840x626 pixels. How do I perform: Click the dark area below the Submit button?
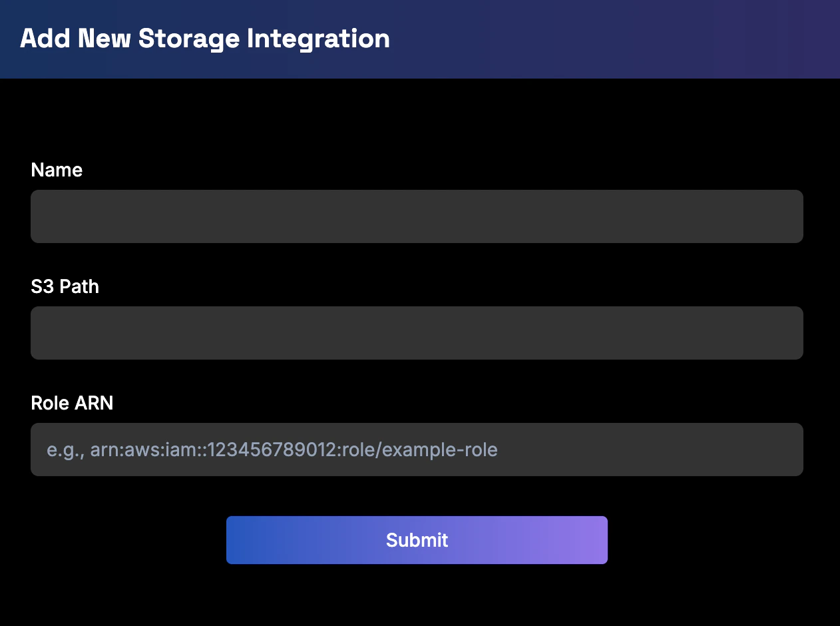tap(417, 599)
